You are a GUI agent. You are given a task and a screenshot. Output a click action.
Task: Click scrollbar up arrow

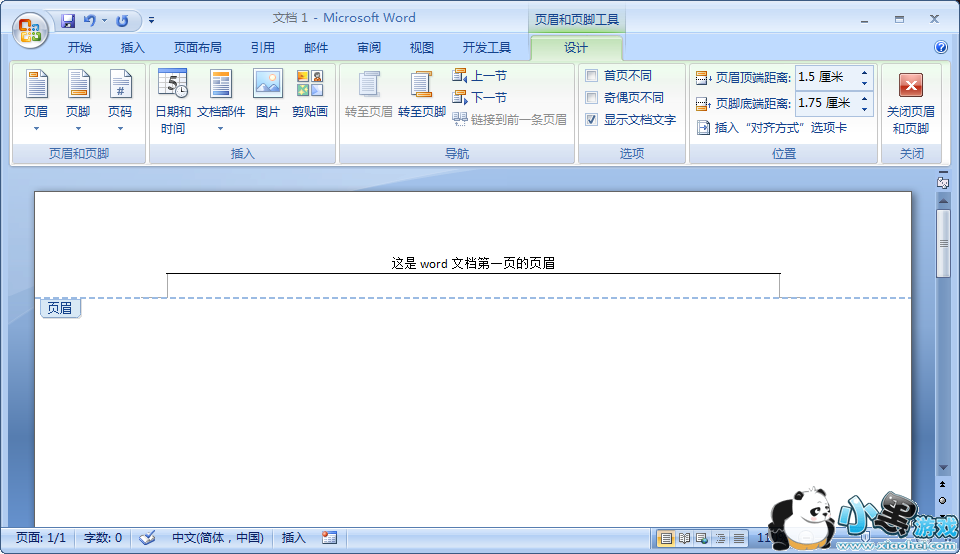943,200
